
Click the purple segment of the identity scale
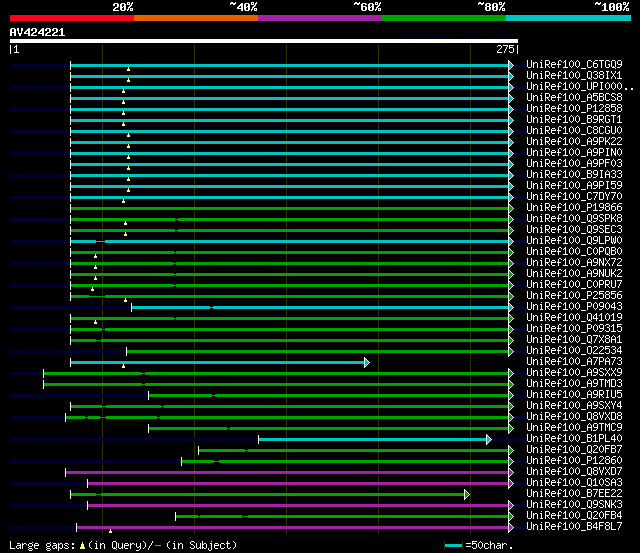(320, 18)
